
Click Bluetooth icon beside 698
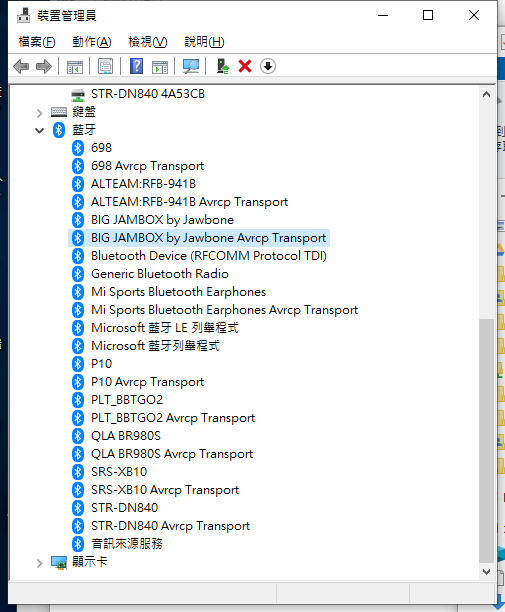click(x=78, y=148)
